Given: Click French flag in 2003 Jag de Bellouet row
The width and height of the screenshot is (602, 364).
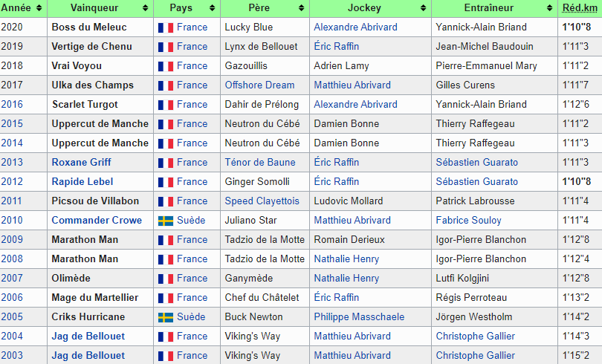Looking at the screenshot, I should (166, 356).
